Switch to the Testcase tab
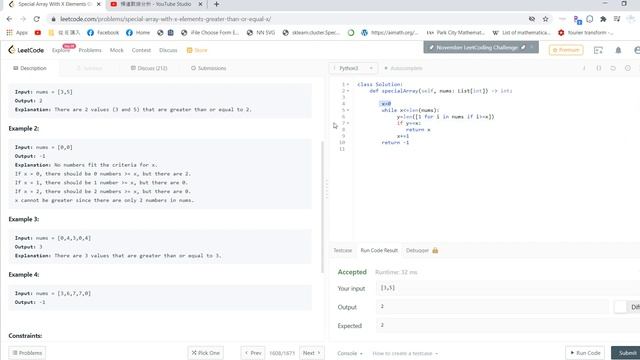The width and height of the screenshot is (640, 360). coord(342,250)
